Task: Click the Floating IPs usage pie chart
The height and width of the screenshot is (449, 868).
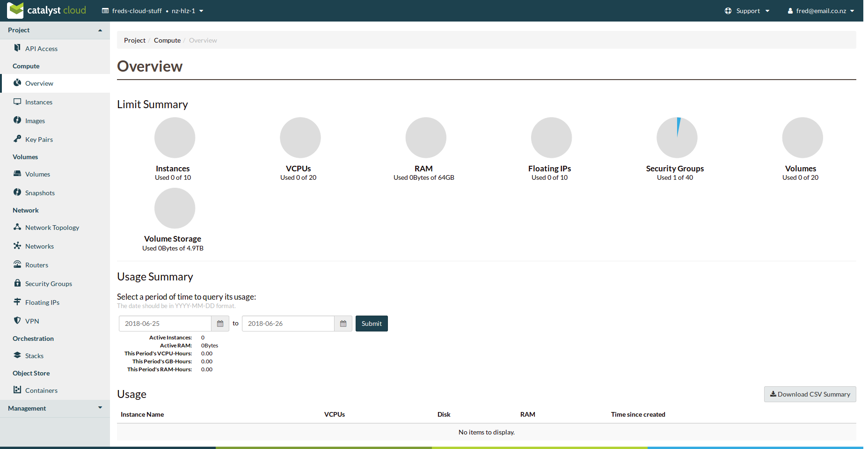Action: (551, 138)
